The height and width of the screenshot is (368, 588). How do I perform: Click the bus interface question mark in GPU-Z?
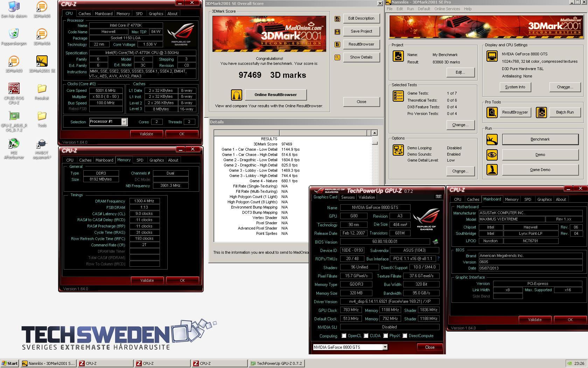(x=438, y=259)
